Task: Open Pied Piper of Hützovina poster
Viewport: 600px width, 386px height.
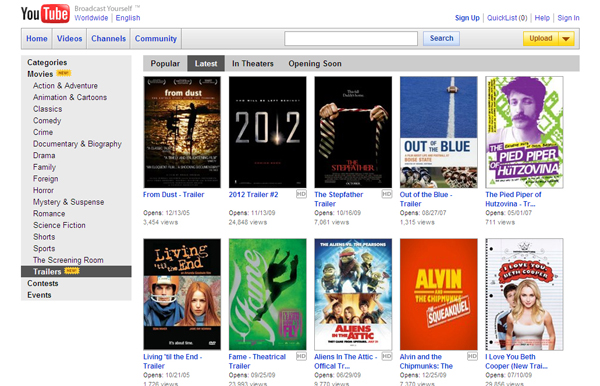Action: 524,132
